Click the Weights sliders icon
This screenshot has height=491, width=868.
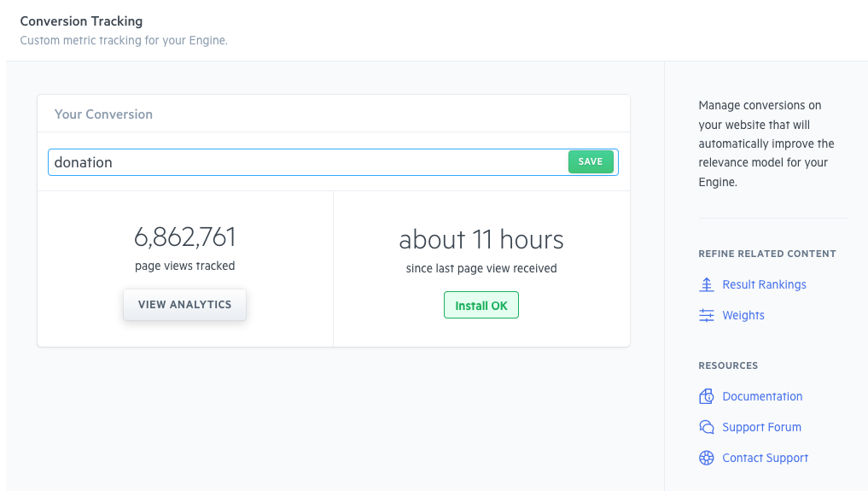[707, 315]
